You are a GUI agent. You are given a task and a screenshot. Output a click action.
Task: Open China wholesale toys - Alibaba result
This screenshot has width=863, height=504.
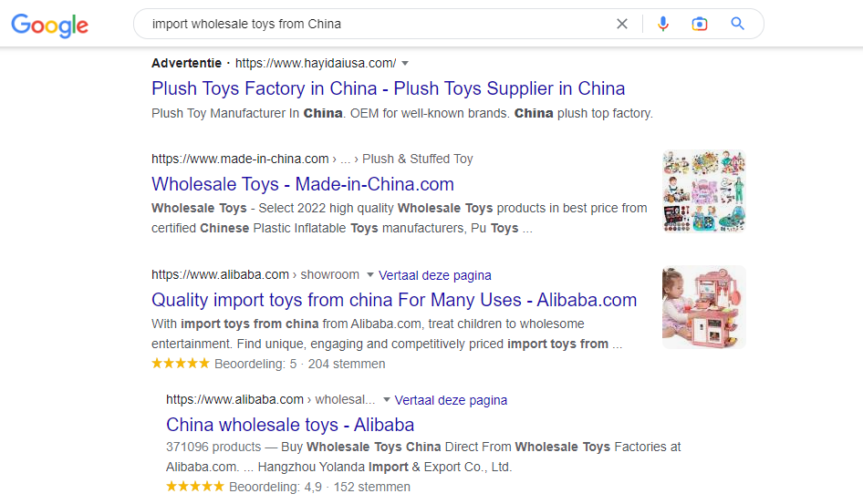tap(290, 425)
